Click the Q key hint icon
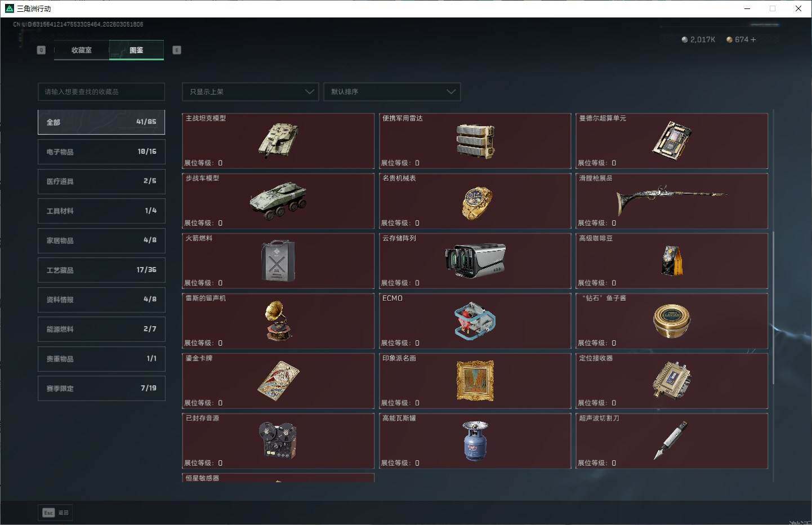Viewport: 812px width, 525px height. [x=41, y=50]
